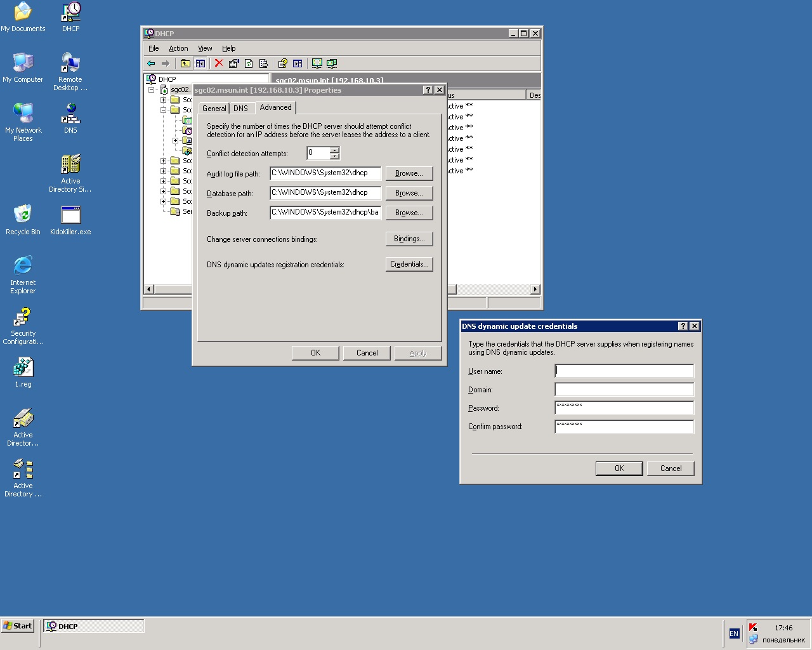The image size is (812, 650).
Task: Click the User name input field
Action: (x=624, y=371)
